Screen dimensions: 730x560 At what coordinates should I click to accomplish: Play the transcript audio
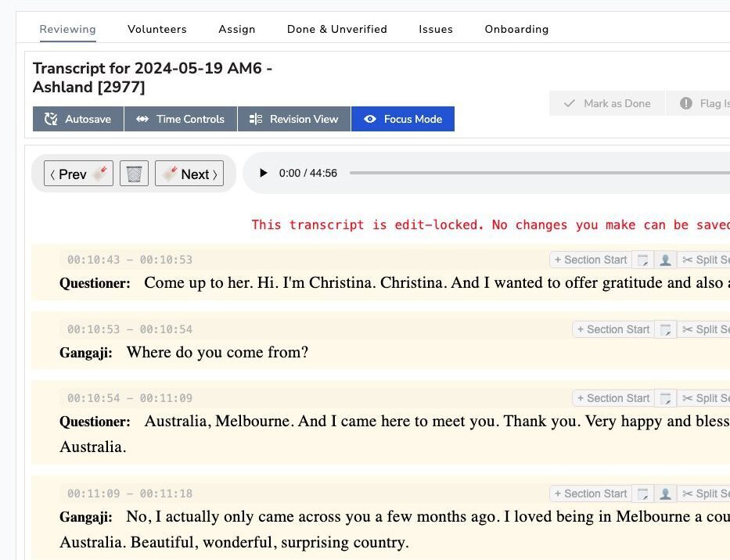(264, 173)
